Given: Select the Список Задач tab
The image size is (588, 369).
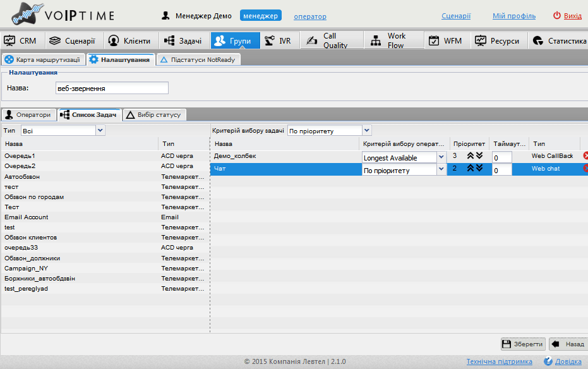Looking at the screenshot, I should 89,115.
